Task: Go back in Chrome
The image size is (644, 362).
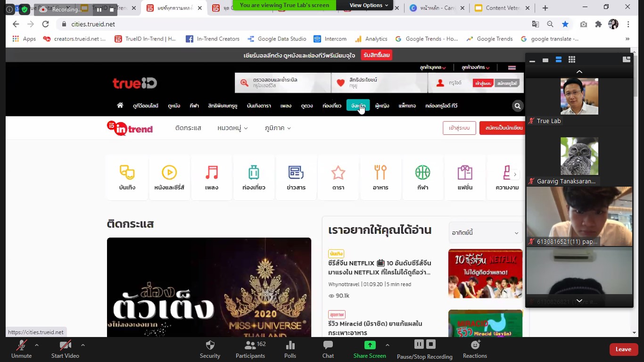Action: (x=16, y=24)
